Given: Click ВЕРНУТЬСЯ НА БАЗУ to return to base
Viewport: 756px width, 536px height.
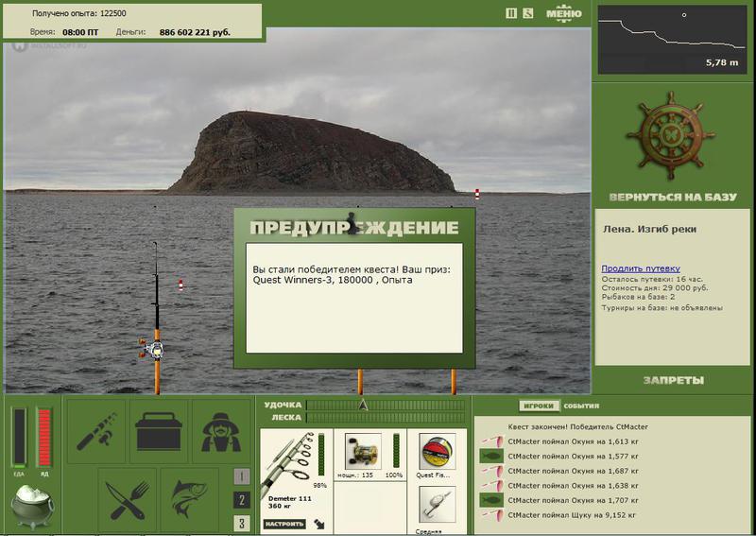Looking at the screenshot, I should pos(673,197).
